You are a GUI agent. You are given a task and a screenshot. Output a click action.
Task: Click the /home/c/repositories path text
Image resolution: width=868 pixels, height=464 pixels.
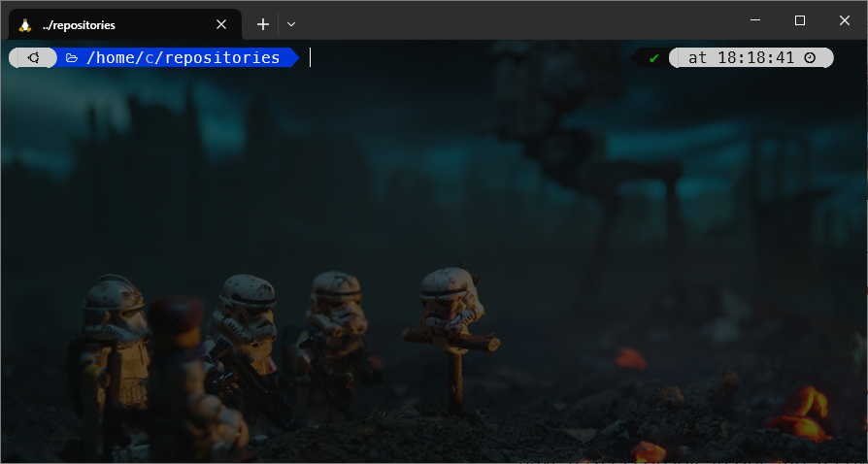tap(183, 57)
